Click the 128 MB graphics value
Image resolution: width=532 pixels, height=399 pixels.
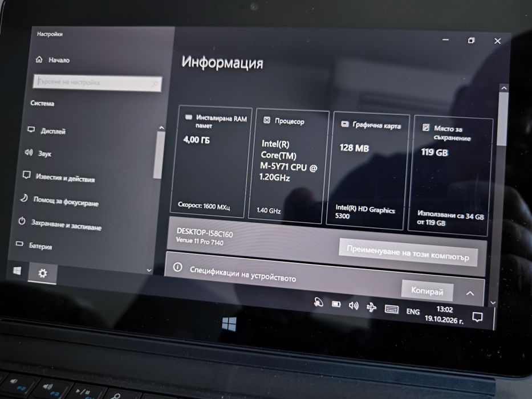coord(354,148)
